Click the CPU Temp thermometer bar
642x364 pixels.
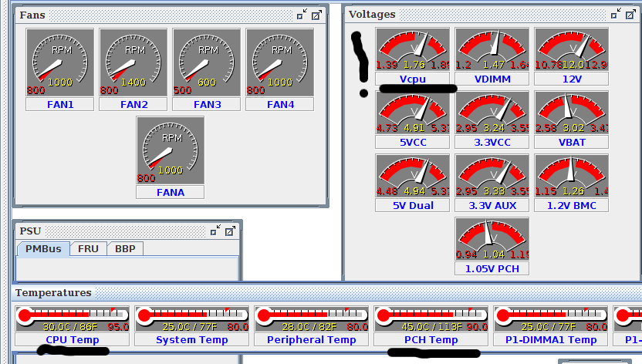73,318
